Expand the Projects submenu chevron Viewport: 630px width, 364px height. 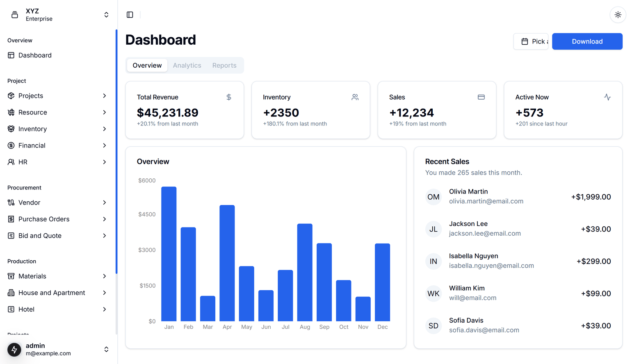pos(105,96)
